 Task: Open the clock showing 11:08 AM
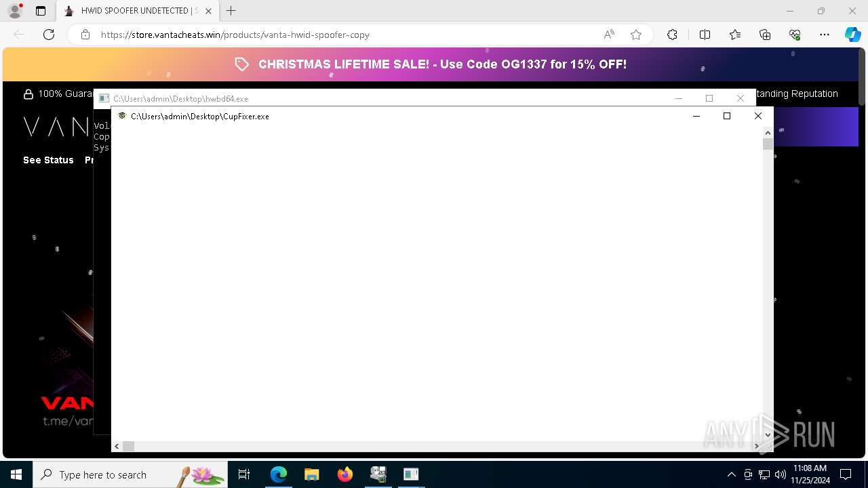(810, 474)
